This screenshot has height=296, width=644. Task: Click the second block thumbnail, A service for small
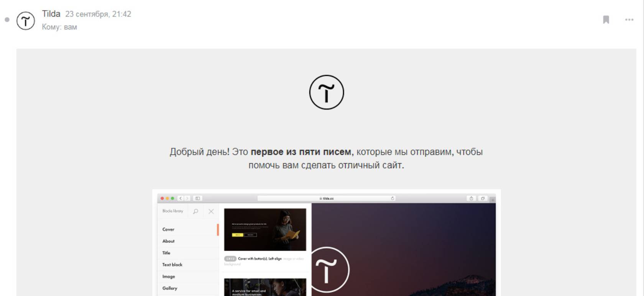[x=265, y=287]
